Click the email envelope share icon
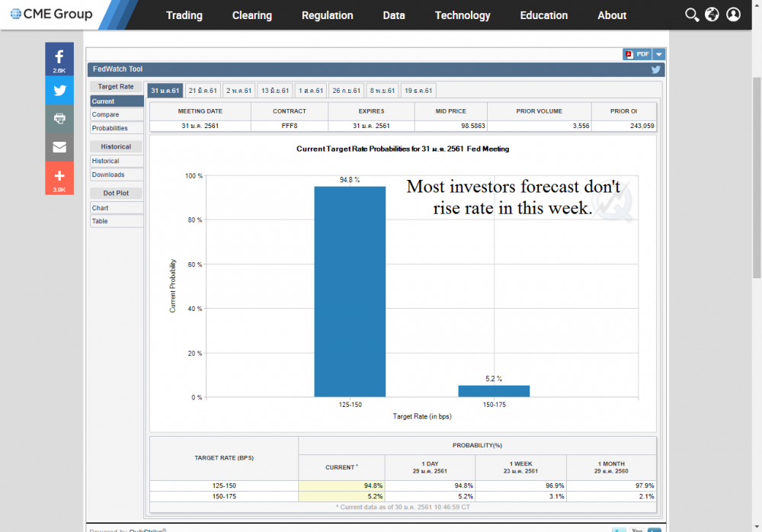Image resolution: width=762 pixels, height=532 pixels. 59,147
